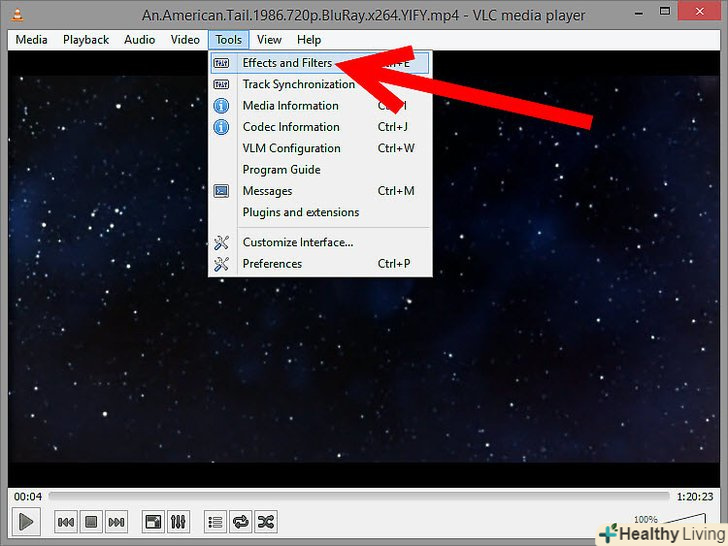The width and height of the screenshot is (728, 546).
Task: Open the Audio menu
Action: (139, 40)
